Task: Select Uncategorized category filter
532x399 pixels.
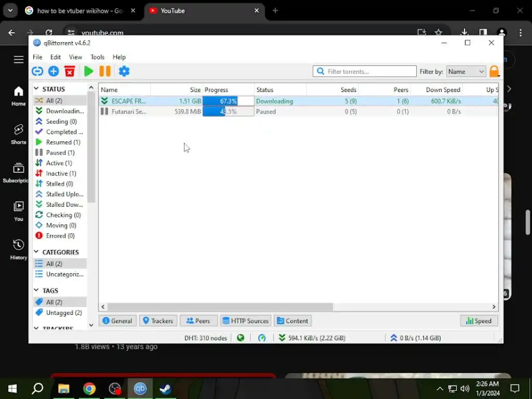Action: pos(60,274)
